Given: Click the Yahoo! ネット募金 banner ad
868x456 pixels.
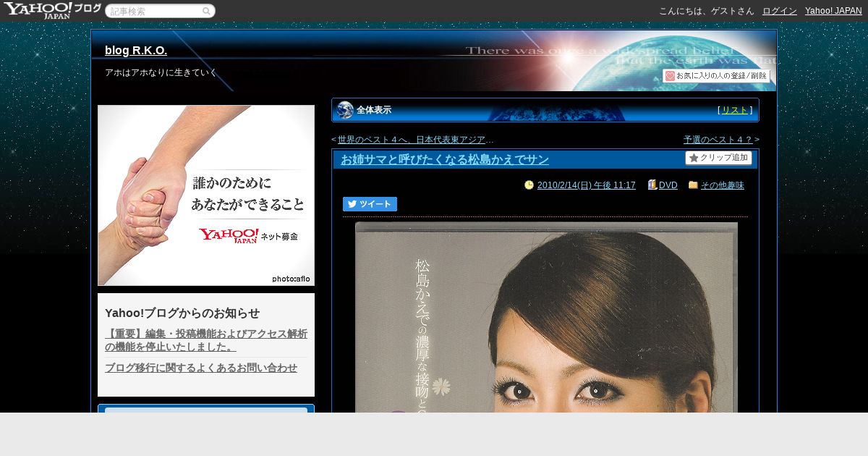Looking at the screenshot, I should coord(206,195).
